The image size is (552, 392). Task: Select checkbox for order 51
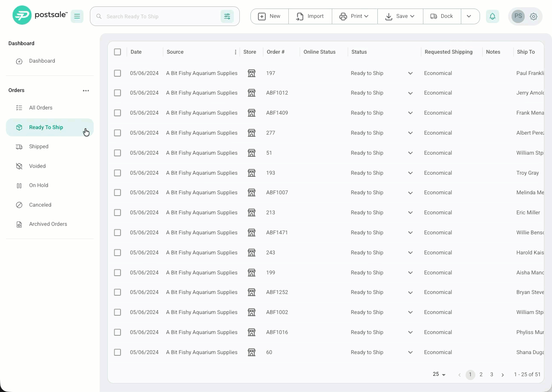pyautogui.click(x=118, y=153)
